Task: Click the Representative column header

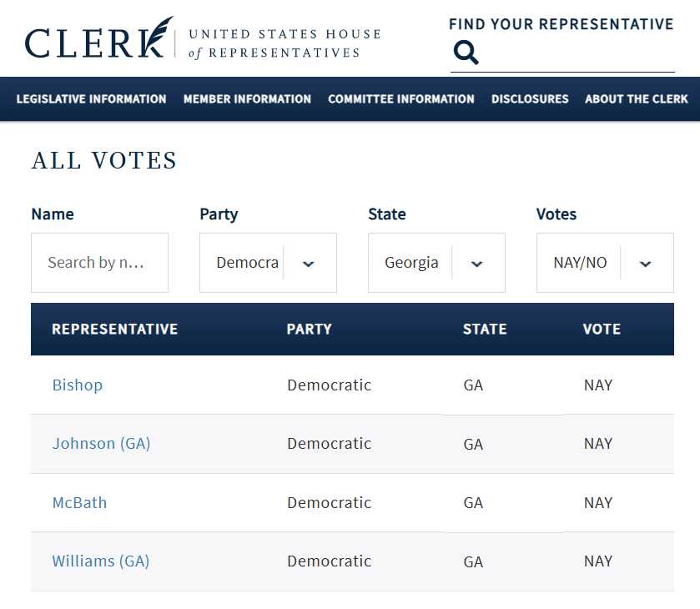Action: tap(115, 329)
